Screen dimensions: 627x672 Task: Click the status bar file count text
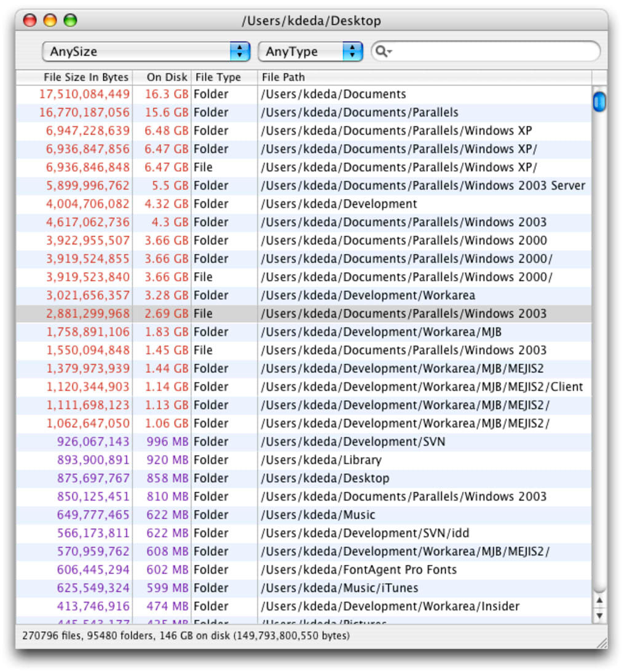(x=186, y=636)
